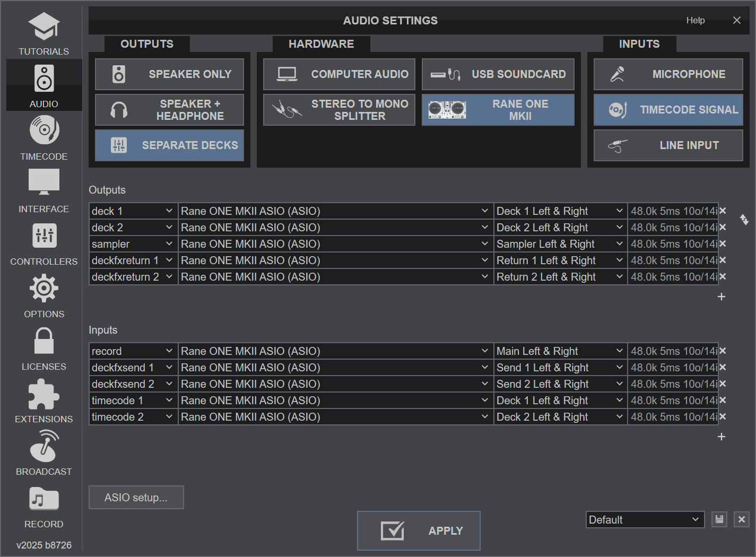Click the ASIO setup button
This screenshot has width=756, height=557.
(x=136, y=498)
